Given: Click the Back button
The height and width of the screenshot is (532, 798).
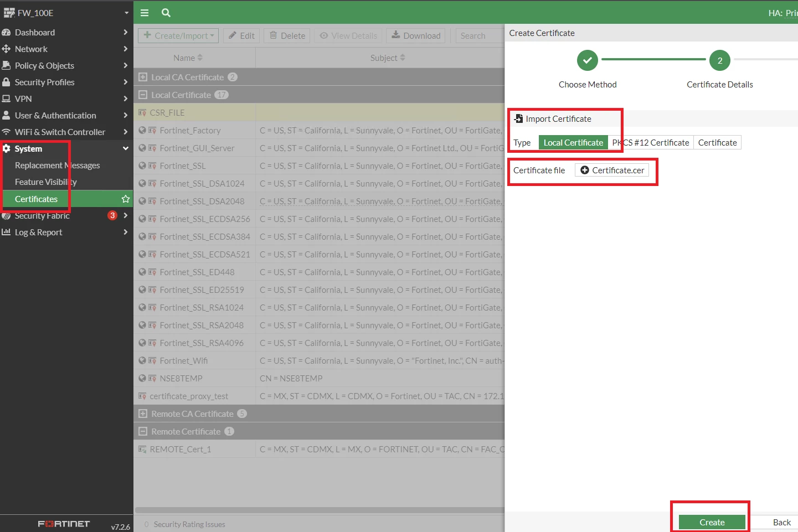Looking at the screenshot, I should [781, 522].
